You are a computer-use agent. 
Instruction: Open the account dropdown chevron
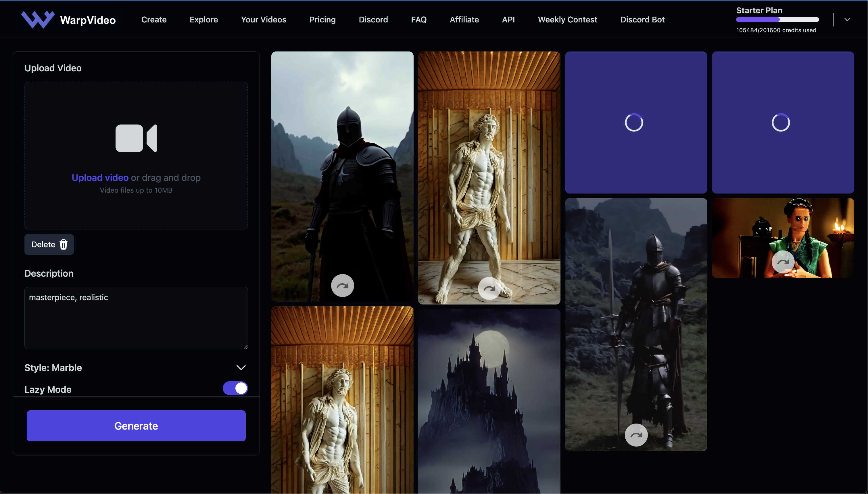point(847,19)
